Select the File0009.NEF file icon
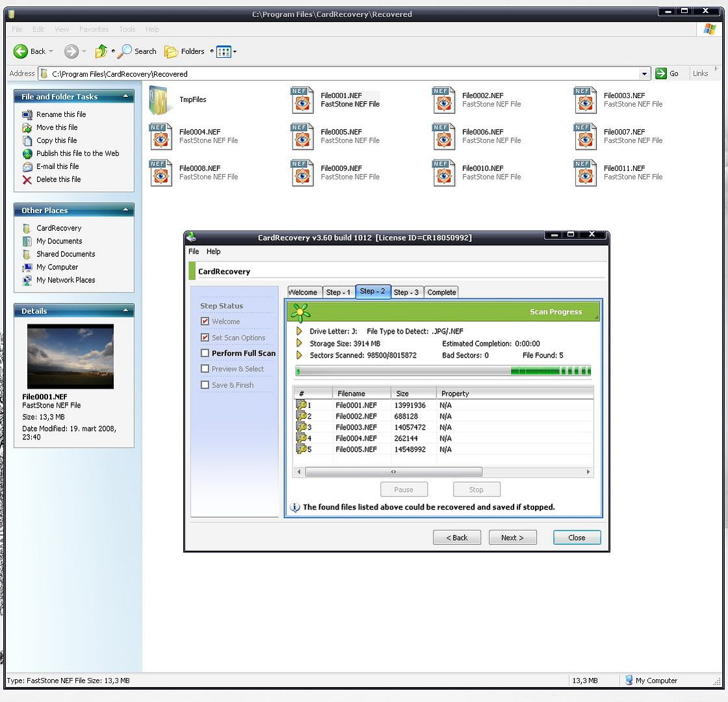 click(302, 173)
